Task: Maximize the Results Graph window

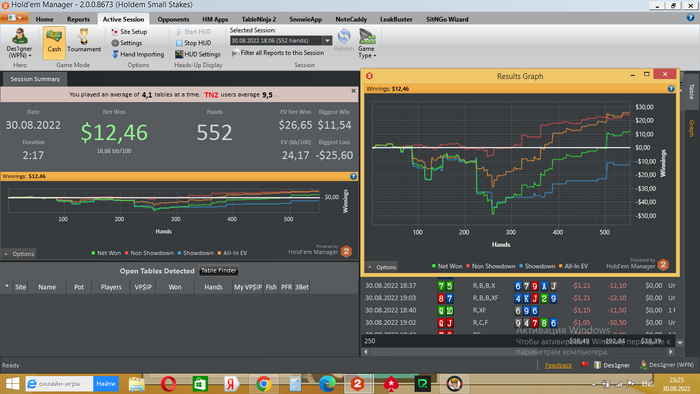Action: [646, 75]
